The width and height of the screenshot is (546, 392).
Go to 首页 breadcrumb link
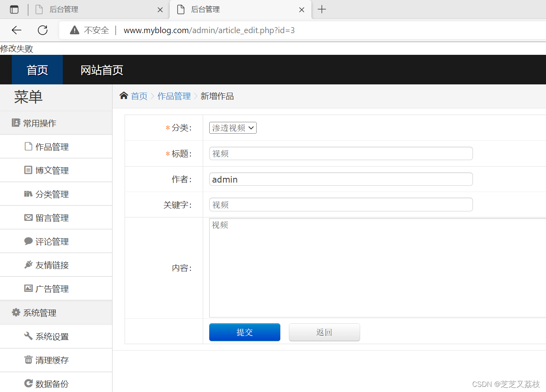[x=139, y=96]
